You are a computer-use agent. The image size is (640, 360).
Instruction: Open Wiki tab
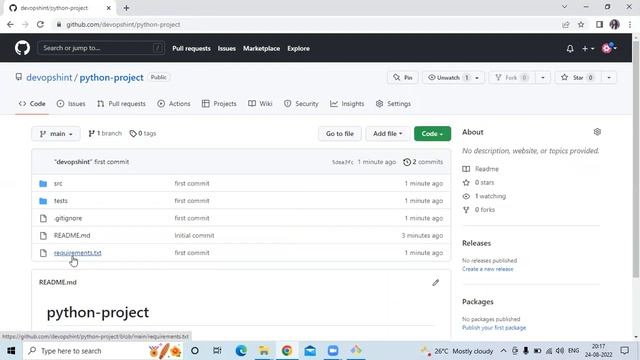(260, 104)
